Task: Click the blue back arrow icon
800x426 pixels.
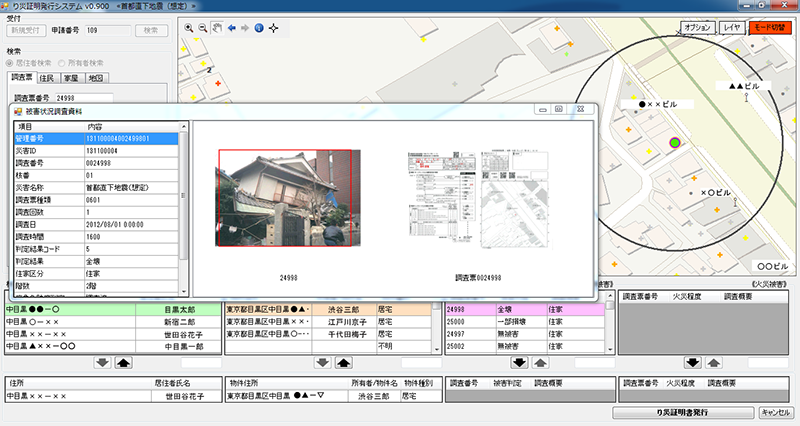Action: [x=231, y=28]
